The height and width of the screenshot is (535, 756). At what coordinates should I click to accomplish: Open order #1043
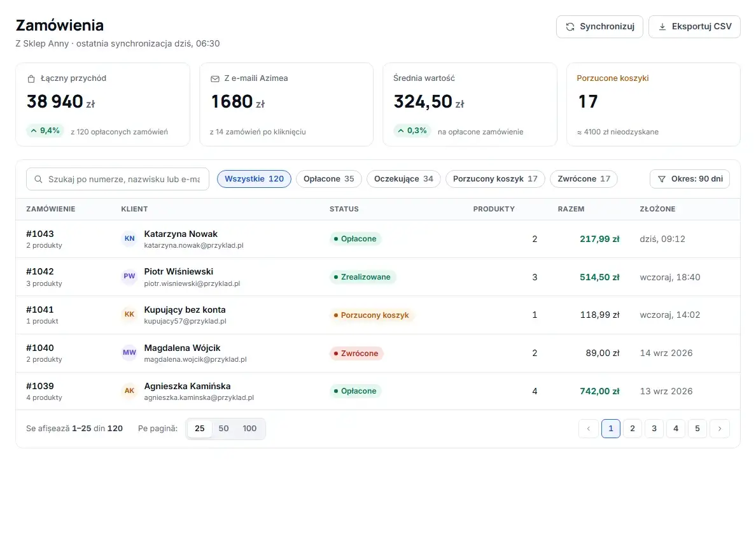pos(40,234)
